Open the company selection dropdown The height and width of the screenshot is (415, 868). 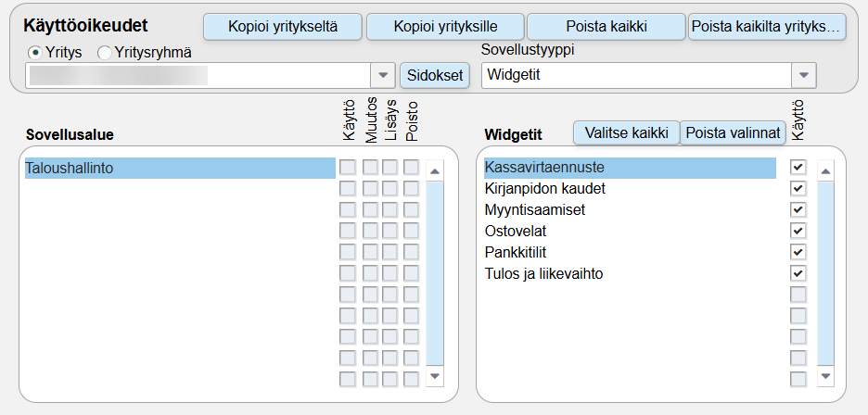(383, 75)
